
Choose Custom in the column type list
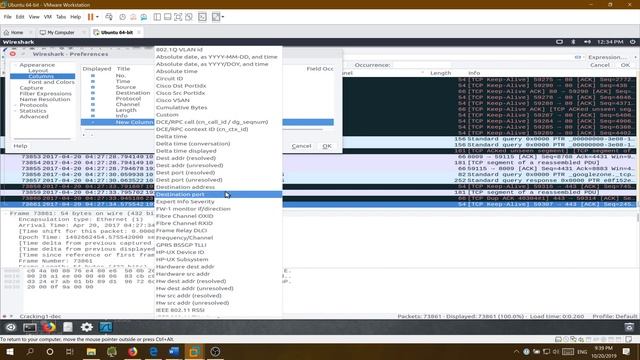[x=218, y=115]
